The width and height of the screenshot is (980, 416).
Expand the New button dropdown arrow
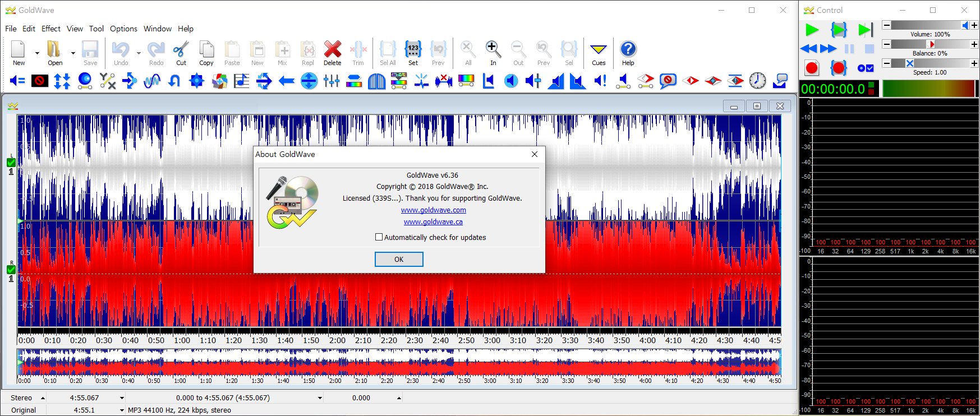point(37,53)
